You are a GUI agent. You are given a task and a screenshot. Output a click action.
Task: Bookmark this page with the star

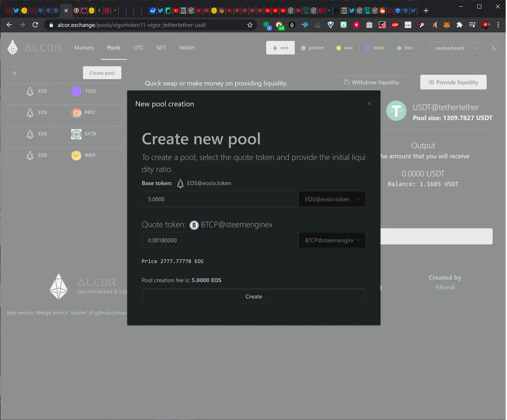[250, 25]
